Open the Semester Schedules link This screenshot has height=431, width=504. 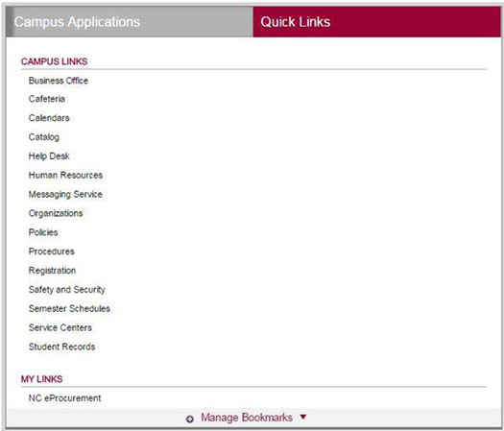click(69, 308)
